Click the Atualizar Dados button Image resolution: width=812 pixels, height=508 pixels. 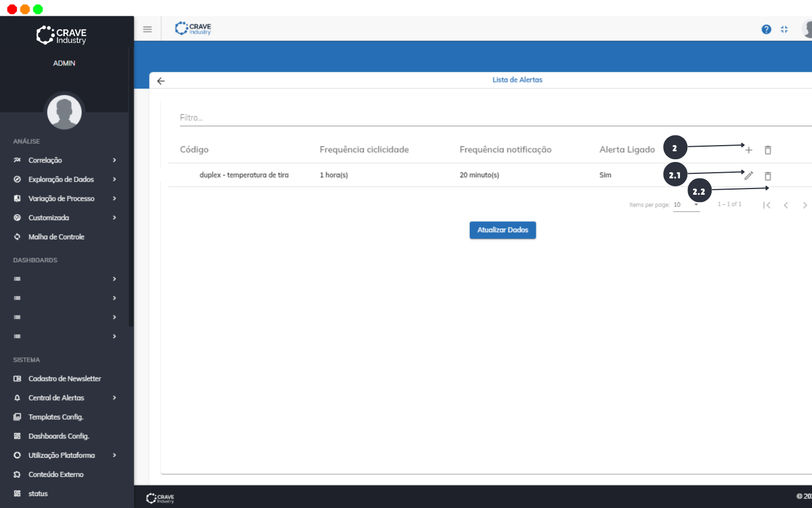click(502, 230)
